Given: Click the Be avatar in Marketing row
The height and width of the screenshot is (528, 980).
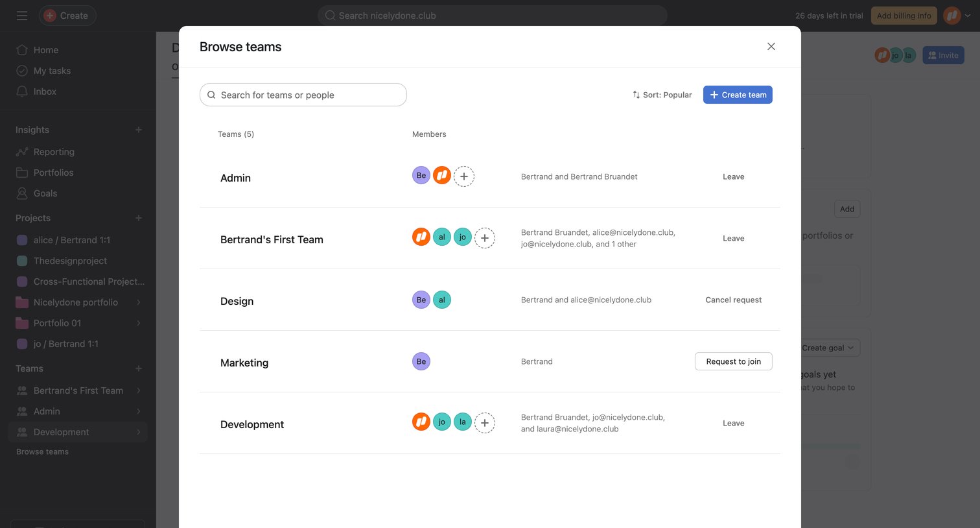Looking at the screenshot, I should pyautogui.click(x=421, y=361).
